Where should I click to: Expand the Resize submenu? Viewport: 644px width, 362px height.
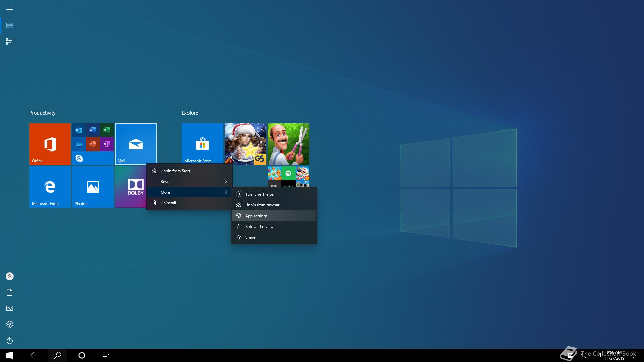189,182
